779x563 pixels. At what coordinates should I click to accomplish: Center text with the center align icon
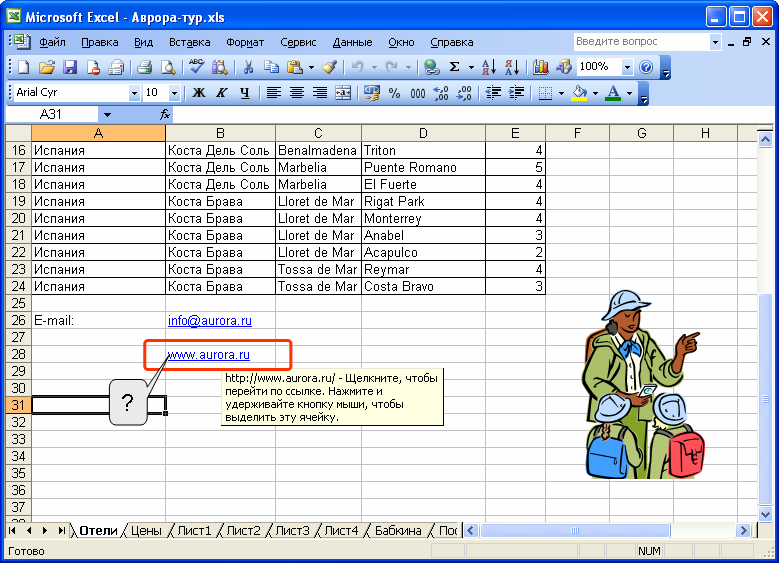coord(297,92)
